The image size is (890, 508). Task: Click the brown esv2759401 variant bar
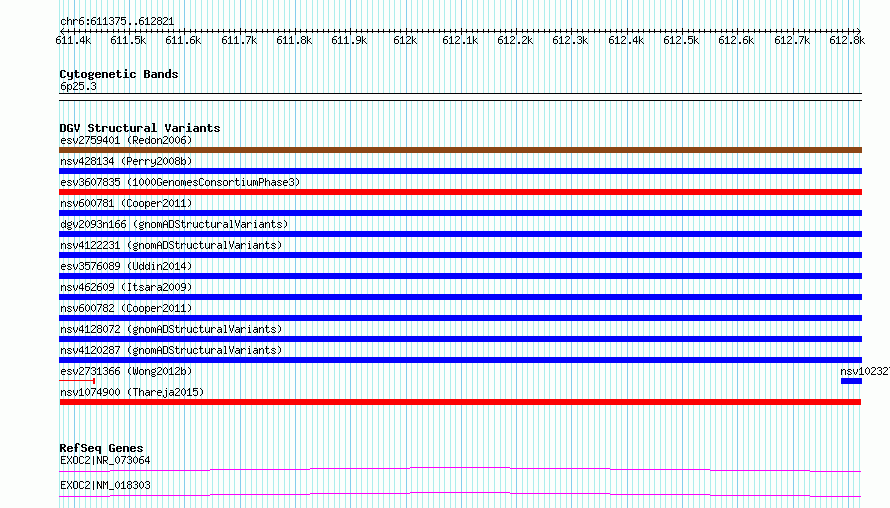(460, 150)
